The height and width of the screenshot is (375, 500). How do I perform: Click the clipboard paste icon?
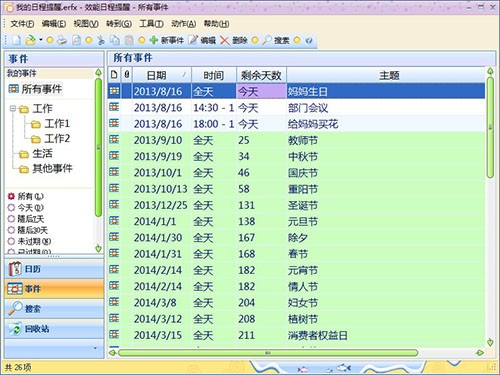[129, 40]
